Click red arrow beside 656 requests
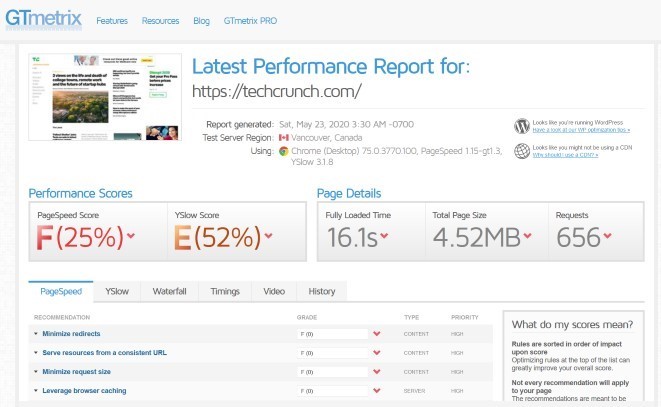This screenshot has height=407, width=661. coord(607,236)
